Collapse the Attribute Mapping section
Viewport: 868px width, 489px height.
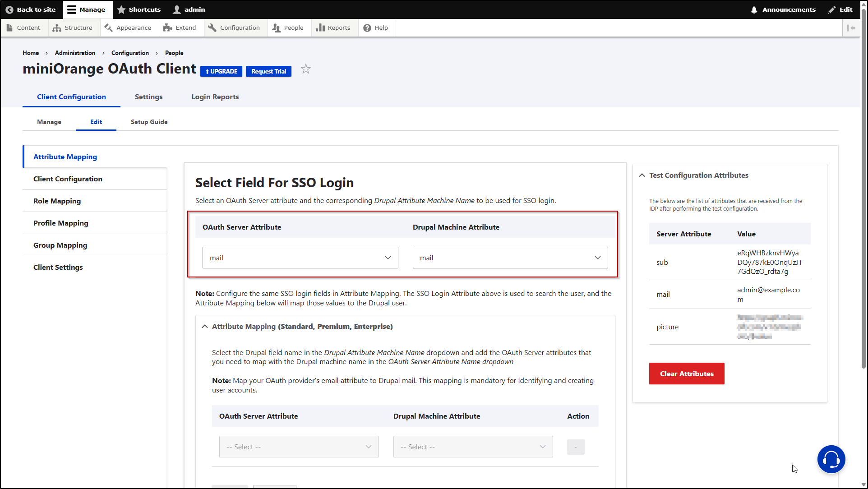pyautogui.click(x=205, y=326)
